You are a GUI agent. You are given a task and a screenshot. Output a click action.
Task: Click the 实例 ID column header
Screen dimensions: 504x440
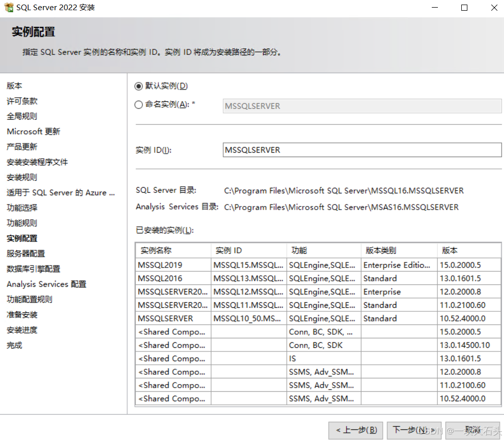[x=249, y=250]
